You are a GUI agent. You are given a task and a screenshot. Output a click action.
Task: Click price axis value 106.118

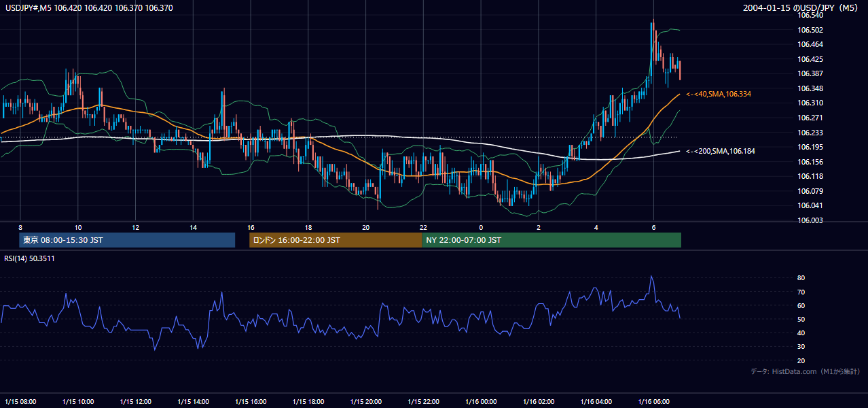tap(810, 176)
